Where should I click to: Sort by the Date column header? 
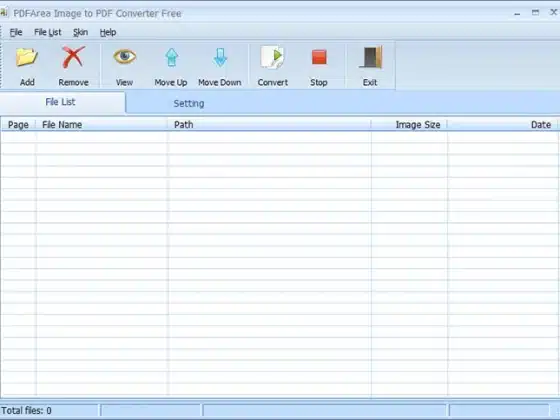coord(502,125)
